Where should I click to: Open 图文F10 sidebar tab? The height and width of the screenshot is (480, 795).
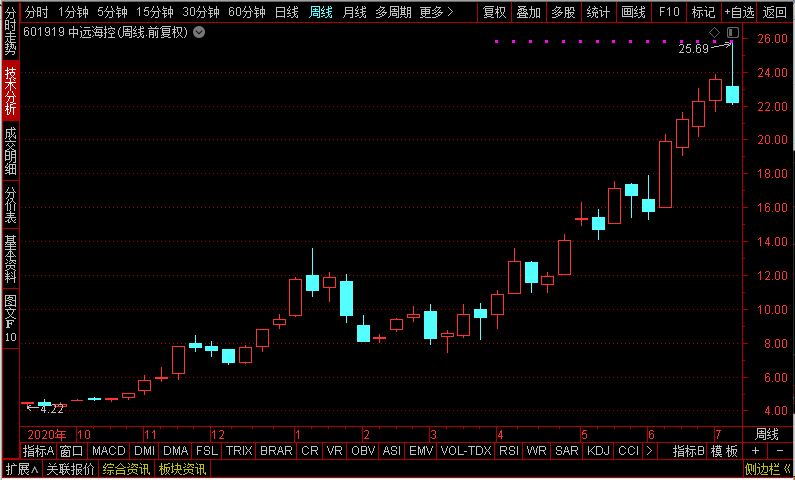11,319
